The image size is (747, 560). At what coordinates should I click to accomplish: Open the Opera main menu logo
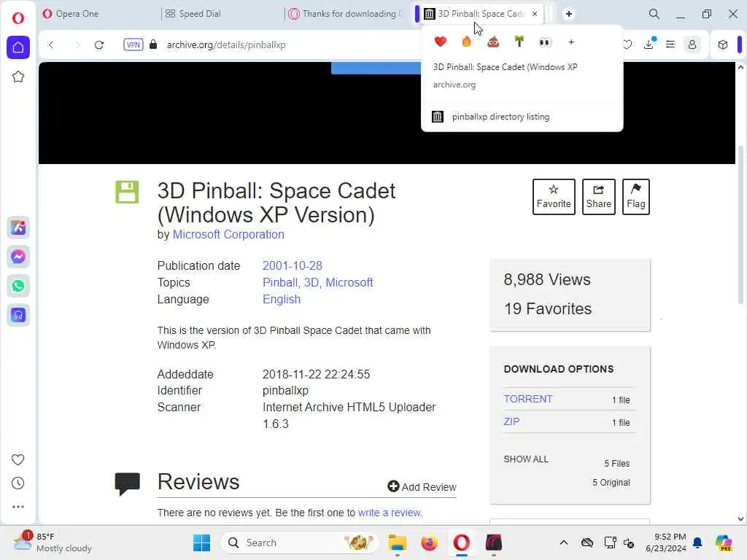pyautogui.click(x=18, y=18)
